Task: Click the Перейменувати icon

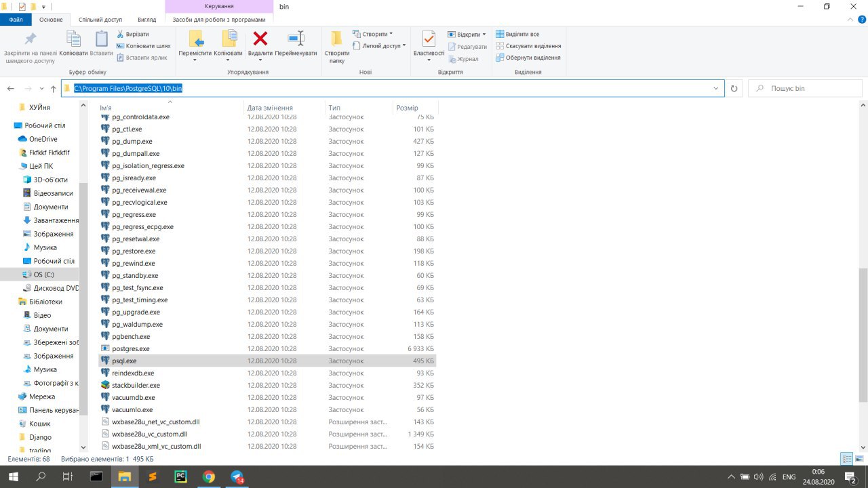Action: click(x=296, y=39)
